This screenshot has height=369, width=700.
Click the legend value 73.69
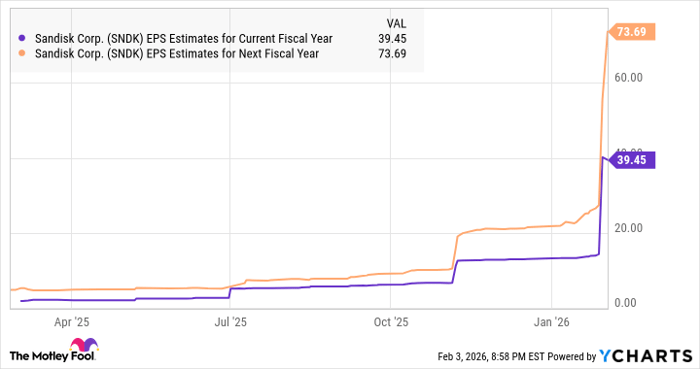click(x=392, y=54)
